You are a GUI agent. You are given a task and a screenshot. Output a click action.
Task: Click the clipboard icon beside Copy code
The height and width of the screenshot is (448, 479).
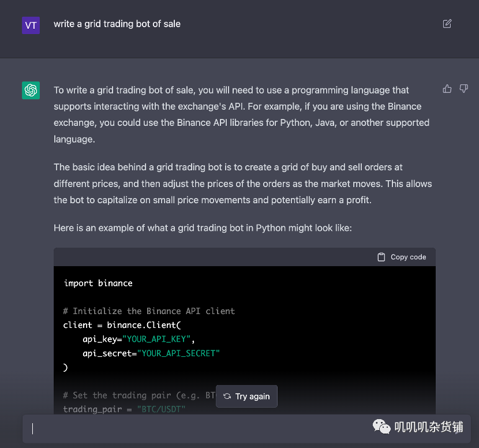pos(381,257)
